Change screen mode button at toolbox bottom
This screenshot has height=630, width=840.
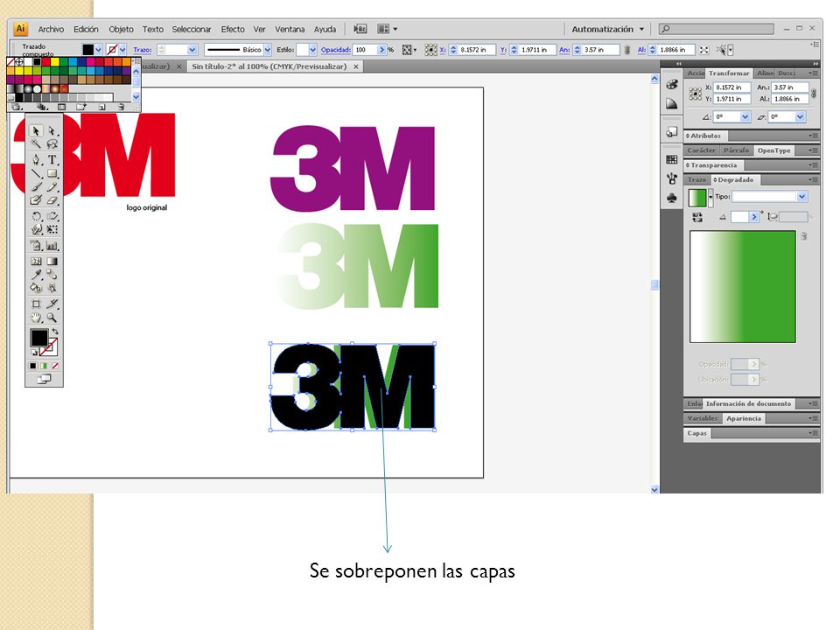click(44, 379)
